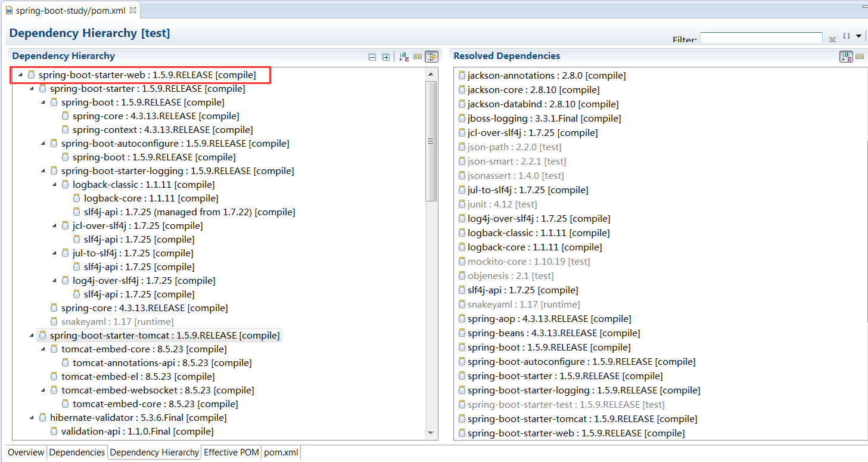Screen dimensions: 868x462
Task: Toggle alphabetical sort in Dependency Hierarchy toolbar
Action: pyautogui.click(x=404, y=57)
